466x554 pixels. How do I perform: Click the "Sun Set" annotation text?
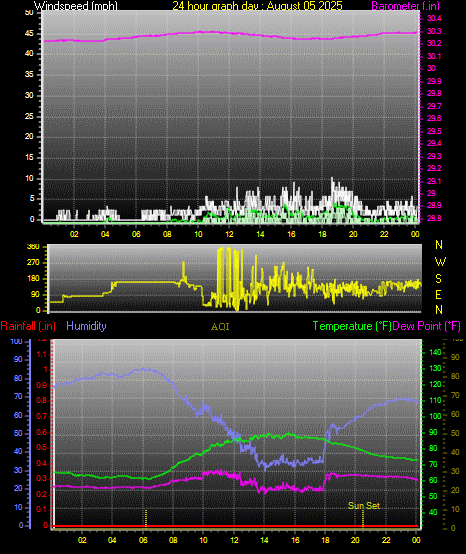[x=364, y=506]
